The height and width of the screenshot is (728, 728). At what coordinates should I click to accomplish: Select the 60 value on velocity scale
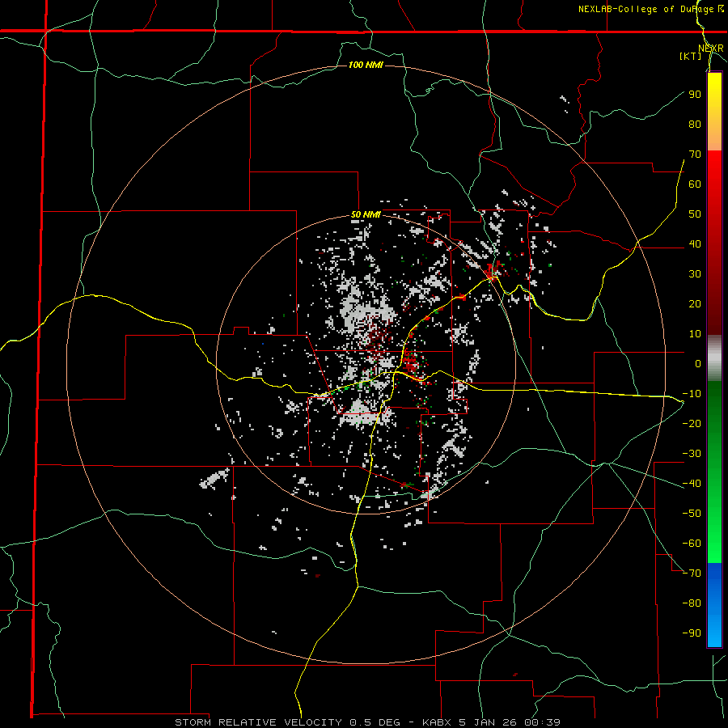[x=695, y=184]
